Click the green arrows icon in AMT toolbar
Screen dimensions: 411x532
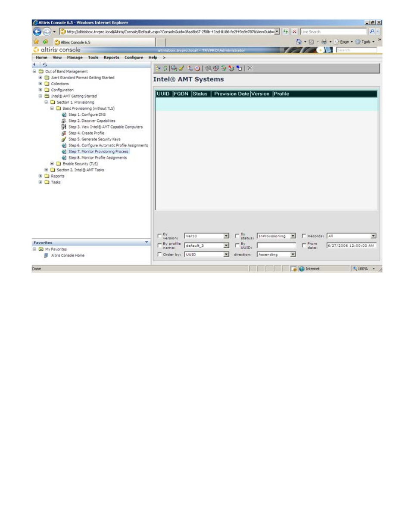[x=224, y=68]
